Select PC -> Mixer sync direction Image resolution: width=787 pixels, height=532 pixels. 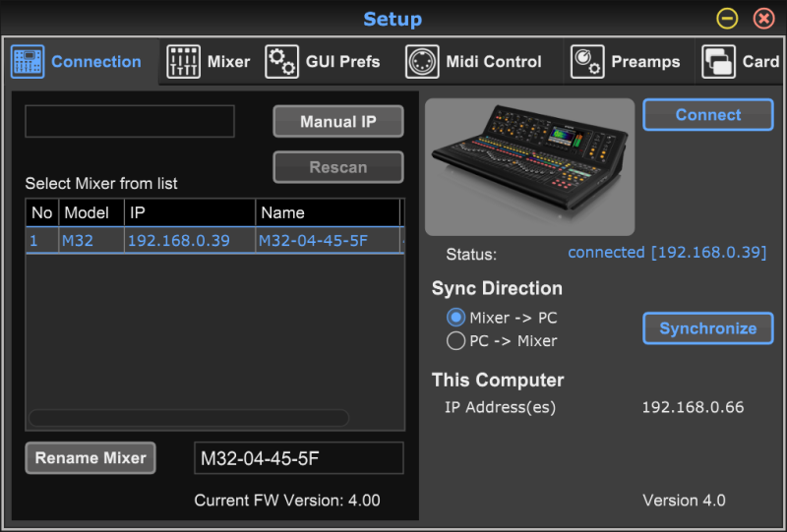tap(456, 341)
